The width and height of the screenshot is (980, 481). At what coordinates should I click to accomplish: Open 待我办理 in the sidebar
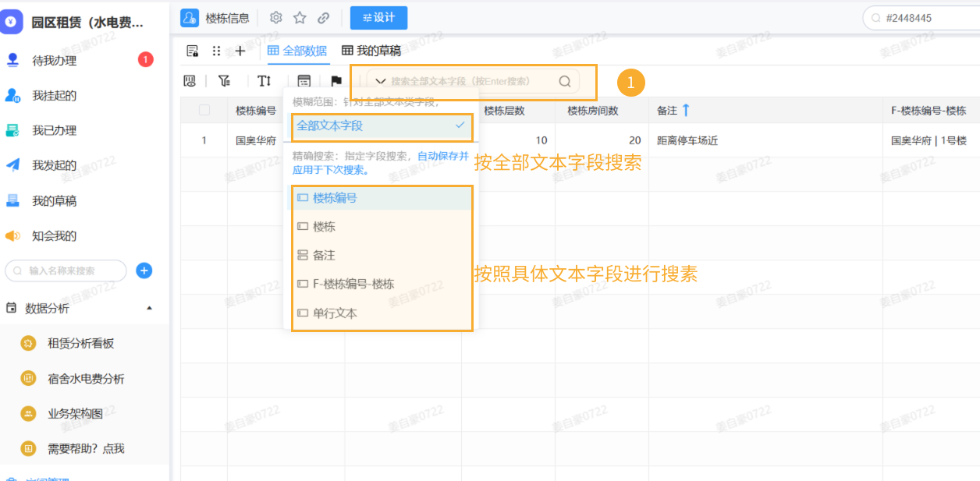pos(54,60)
